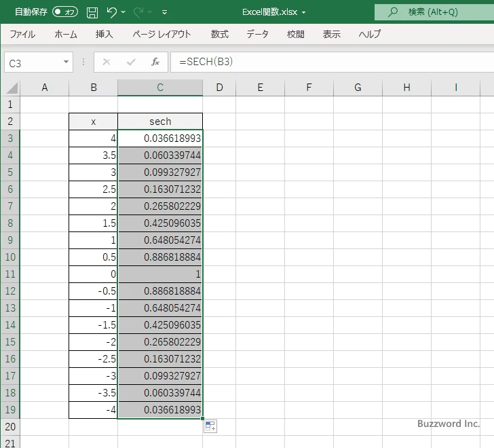Screen dimensions: 494x448
Task: Select column B header
Action: (93, 88)
